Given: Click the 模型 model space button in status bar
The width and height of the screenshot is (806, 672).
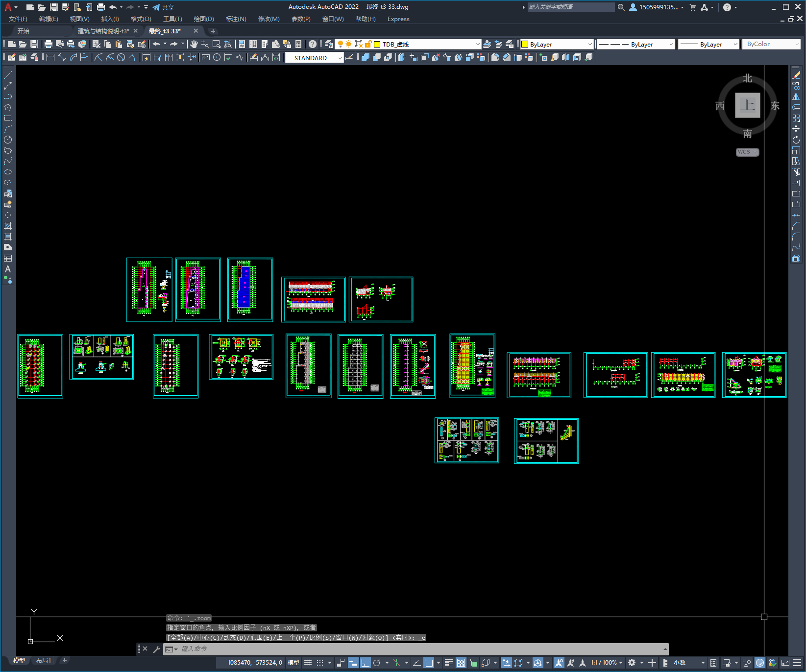Looking at the screenshot, I should tap(293, 663).
